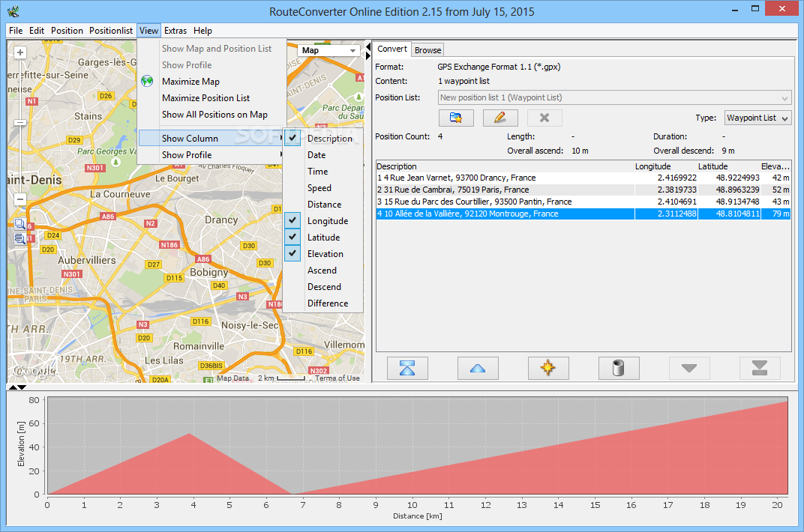804x532 pixels.
Task: Choose Show All Positions on Map
Action: point(211,114)
